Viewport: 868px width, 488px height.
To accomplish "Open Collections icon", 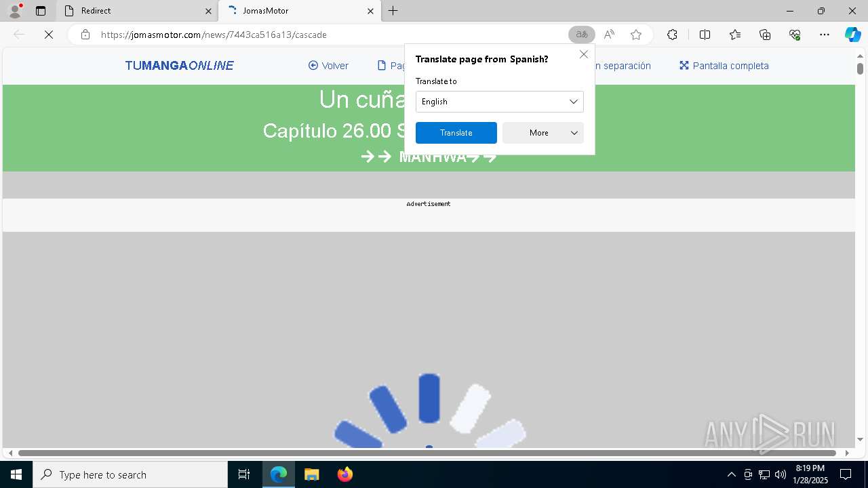I will click(x=765, y=35).
